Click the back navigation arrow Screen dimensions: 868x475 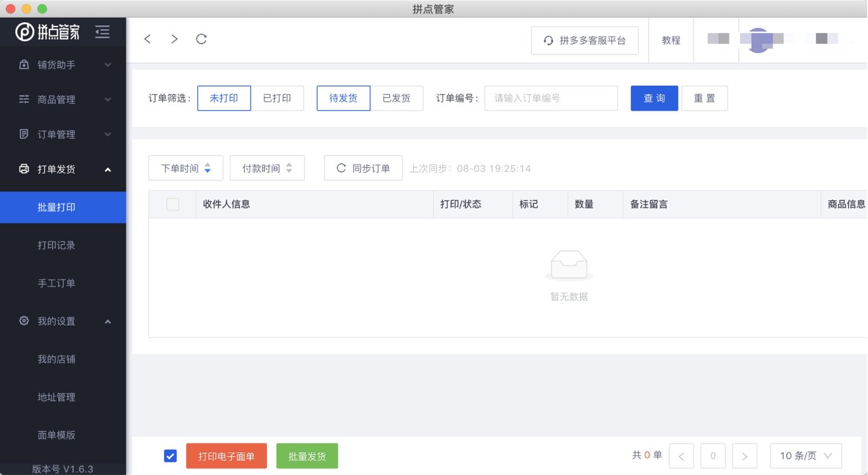(147, 39)
